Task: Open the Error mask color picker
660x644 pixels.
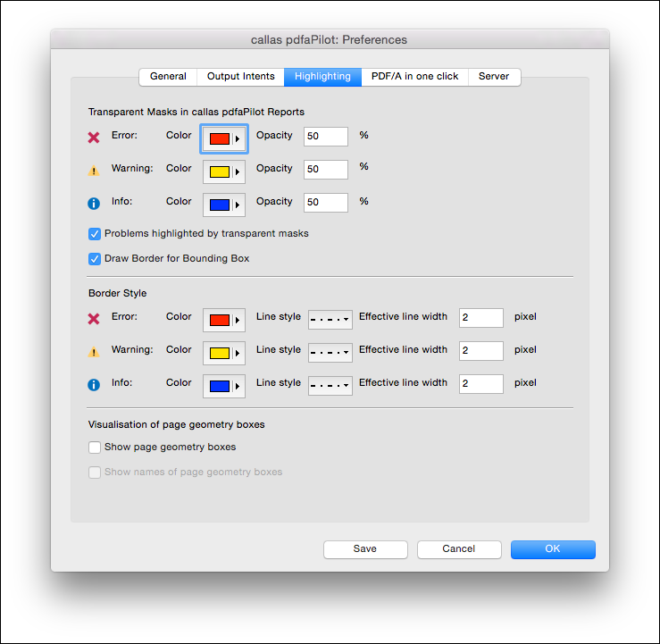Action: 224,139
